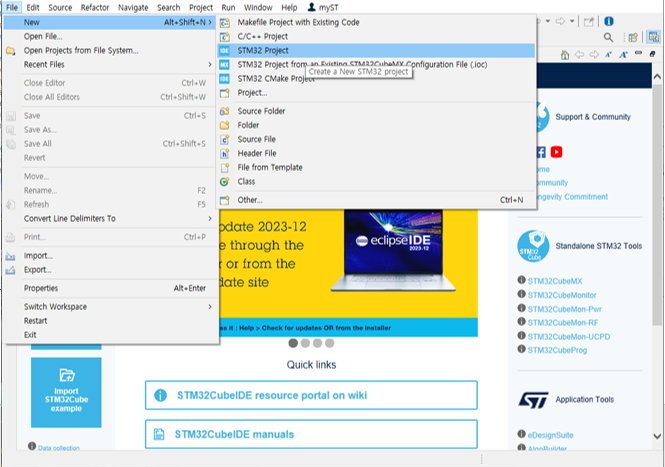Click the Open Projects from File System icon
This screenshot has width=665, height=467.
11,51
